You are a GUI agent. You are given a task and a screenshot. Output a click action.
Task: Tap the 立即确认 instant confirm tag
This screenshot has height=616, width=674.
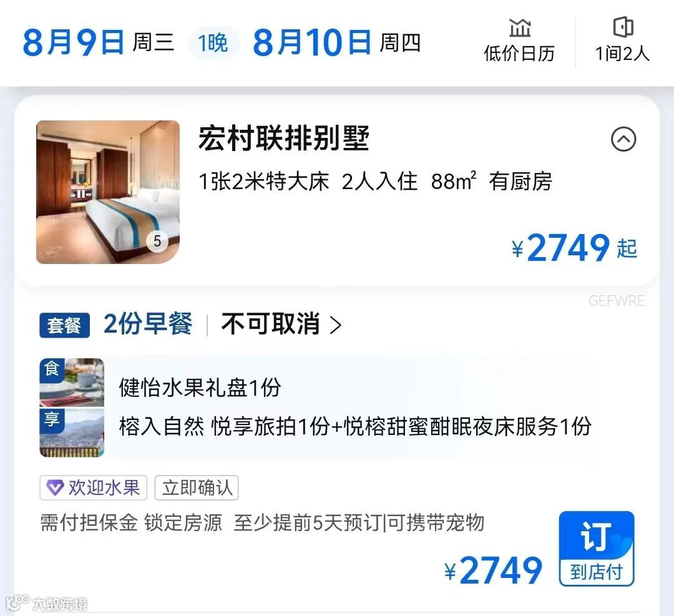coord(197,488)
